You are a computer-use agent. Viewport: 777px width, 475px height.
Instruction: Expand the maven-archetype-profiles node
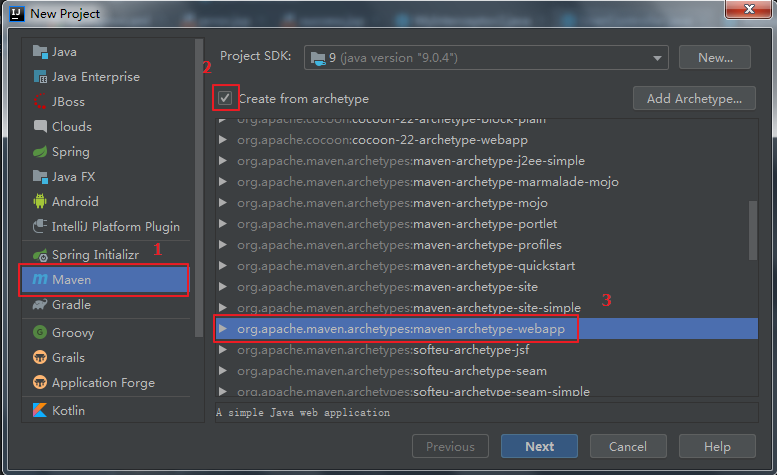coord(223,245)
